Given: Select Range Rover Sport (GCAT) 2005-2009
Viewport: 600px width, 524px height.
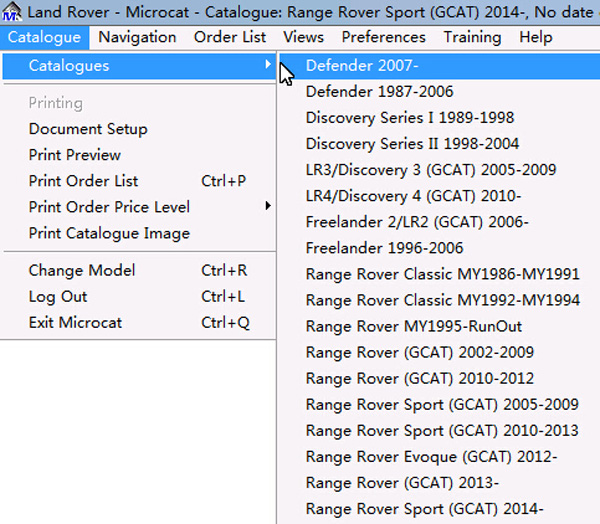Looking at the screenshot, I should (x=440, y=405).
